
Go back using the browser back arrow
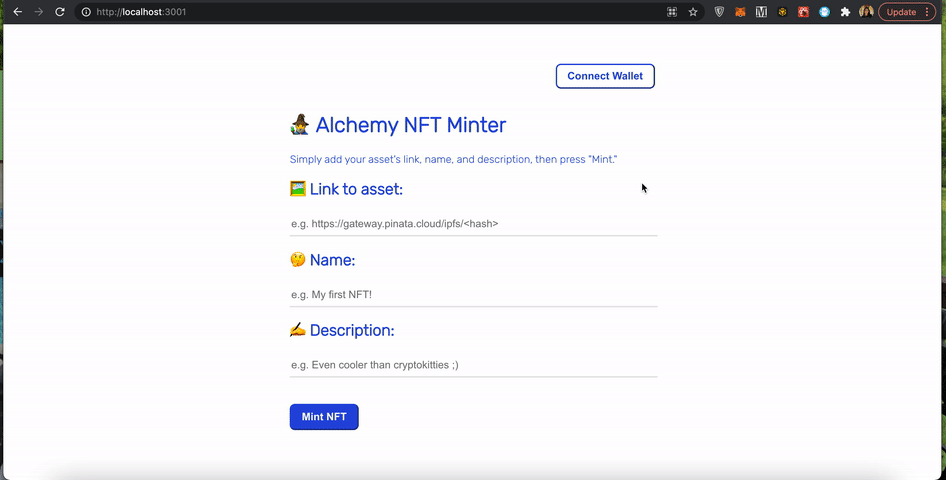coord(17,11)
